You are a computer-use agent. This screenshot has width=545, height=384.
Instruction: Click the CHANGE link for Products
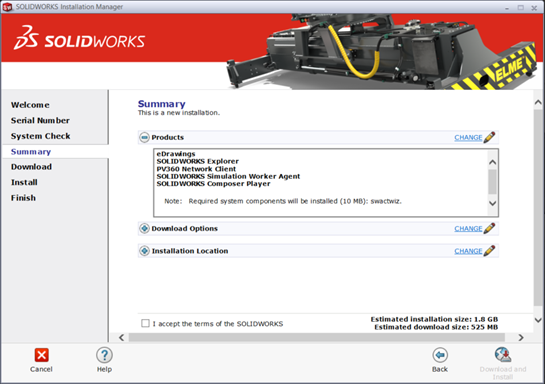pyautogui.click(x=468, y=138)
